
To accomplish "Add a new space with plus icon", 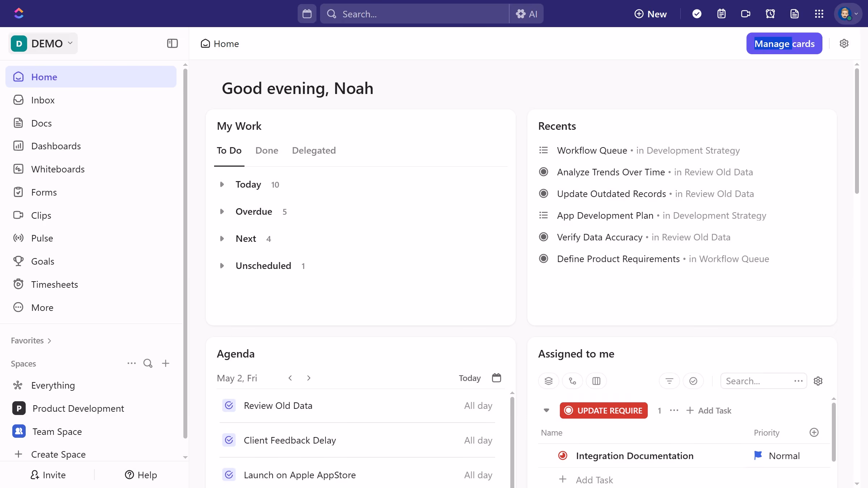I will (x=166, y=363).
